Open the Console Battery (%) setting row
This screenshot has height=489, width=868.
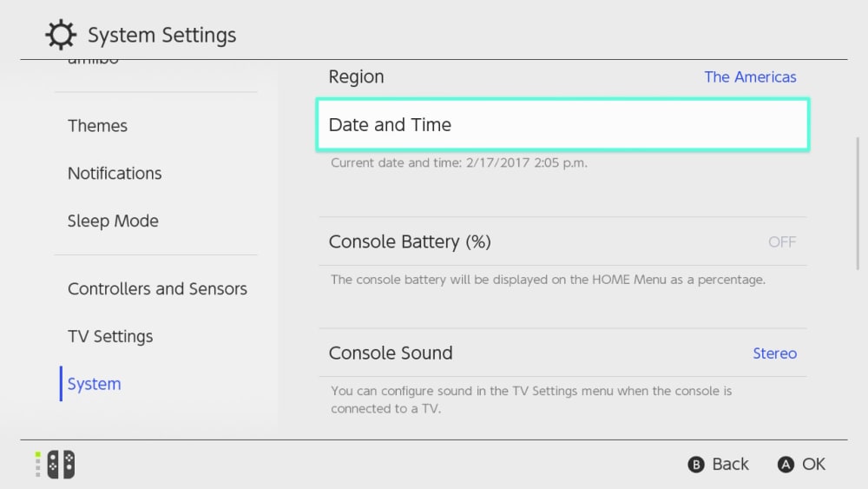562,241
